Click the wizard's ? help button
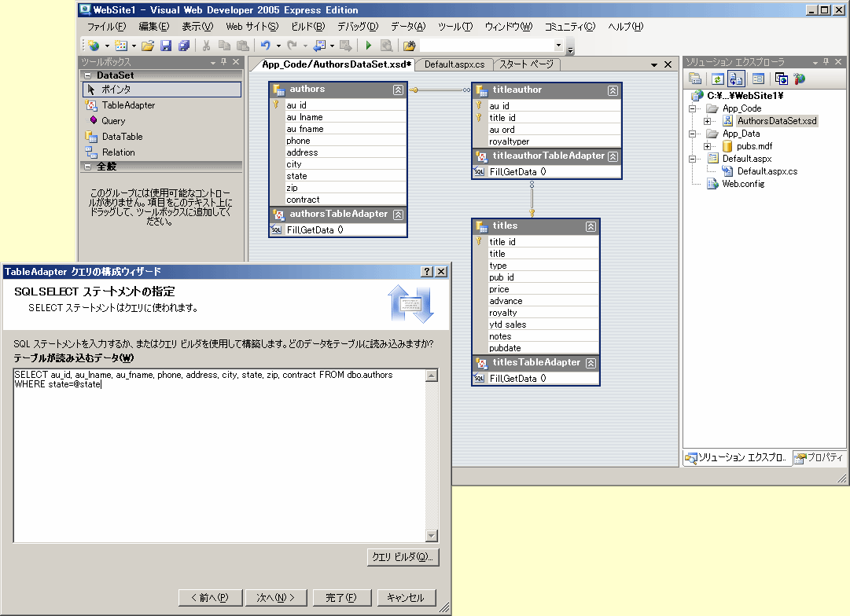 [427, 271]
